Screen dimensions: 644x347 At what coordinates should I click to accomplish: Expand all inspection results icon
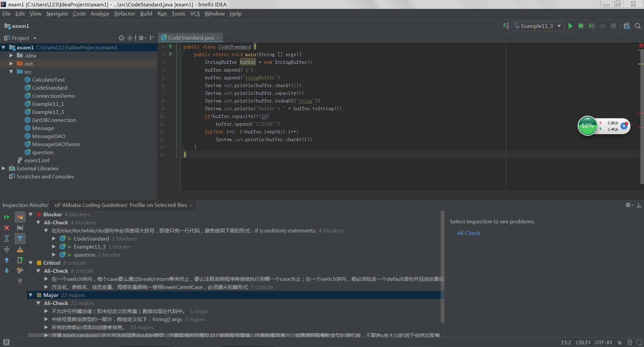[7, 238]
